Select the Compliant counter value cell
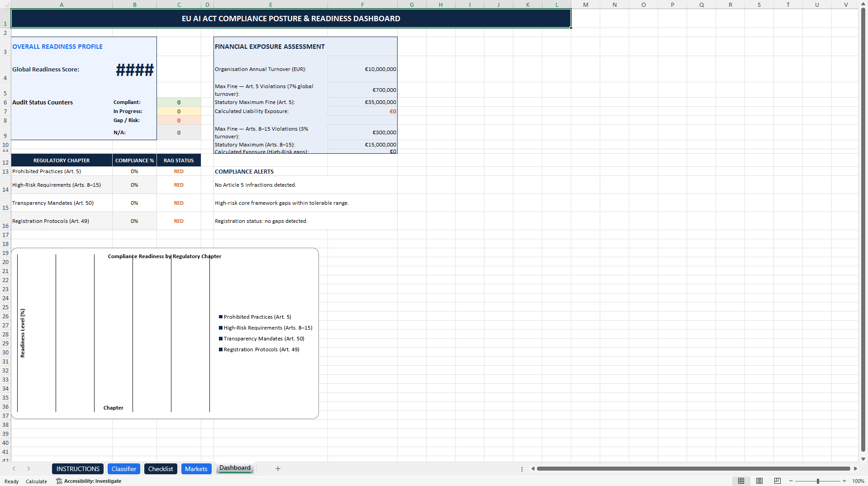The height and width of the screenshot is (486, 868). pyautogui.click(x=179, y=102)
